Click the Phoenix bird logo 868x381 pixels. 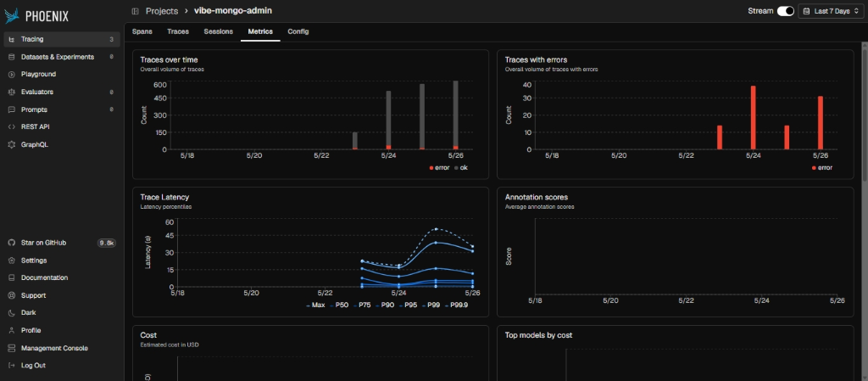[12, 16]
